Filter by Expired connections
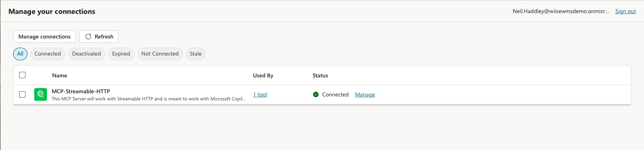Screen dimensions: 644x150 pyautogui.click(x=121, y=54)
